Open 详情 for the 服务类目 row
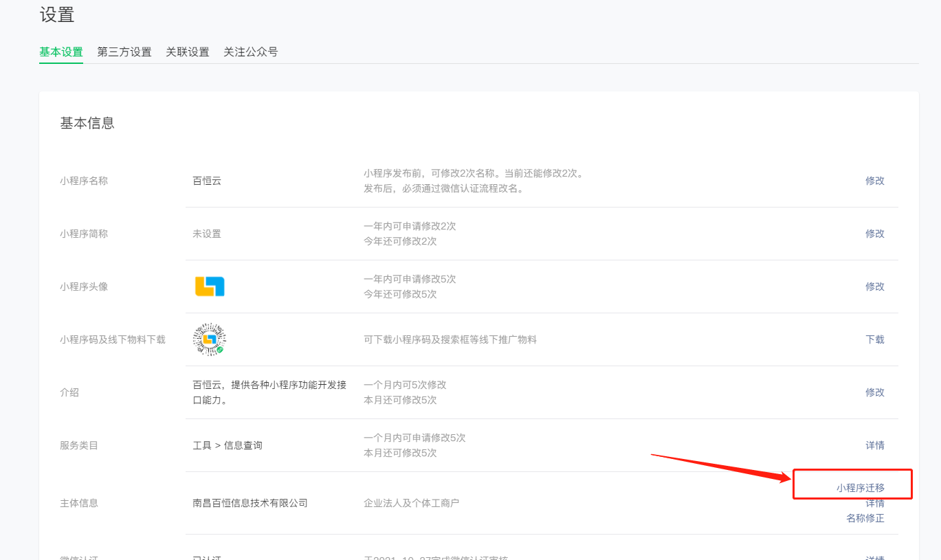The image size is (941, 560). [874, 445]
